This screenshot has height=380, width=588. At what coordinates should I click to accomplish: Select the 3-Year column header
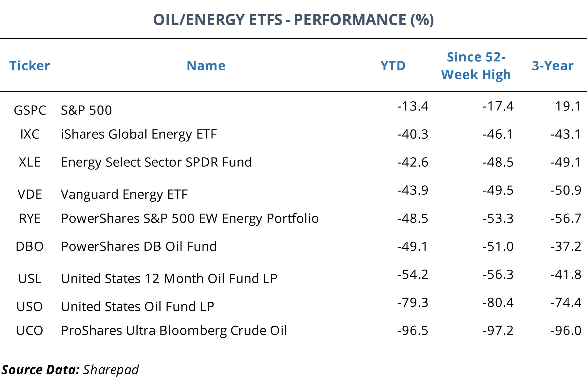[552, 66]
